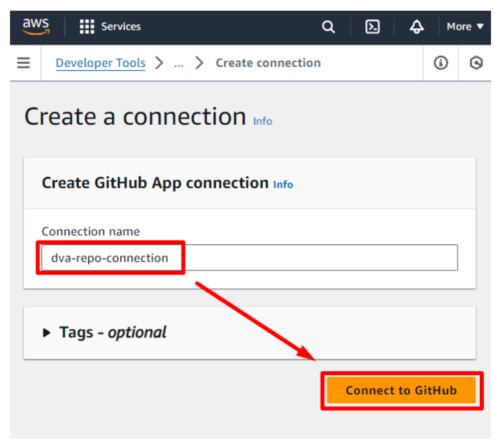Click the Create connection breadcrumb text
This screenshot has width=495, height=448.
[x=268, y=63]
